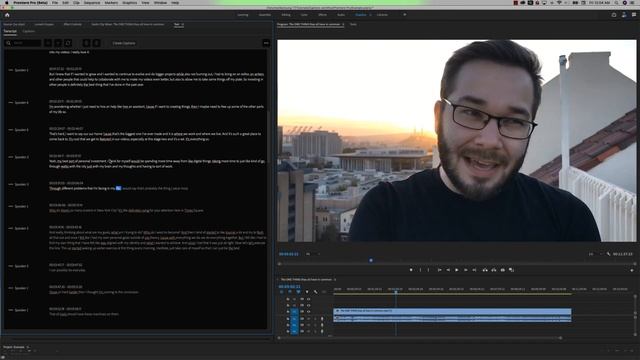
Task: Step back one frame
Action: pyautogui.click(x=448, y=270)
